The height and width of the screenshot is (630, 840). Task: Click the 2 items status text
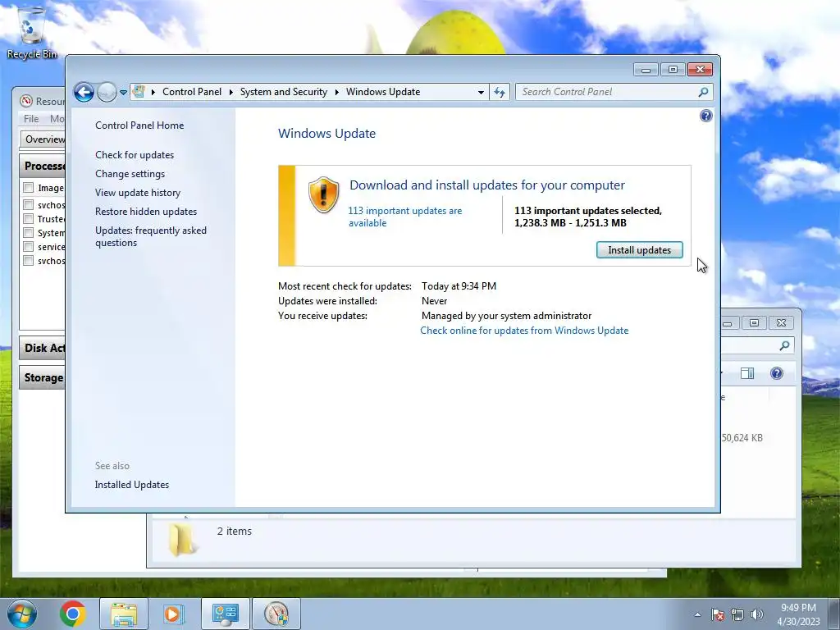234,531
